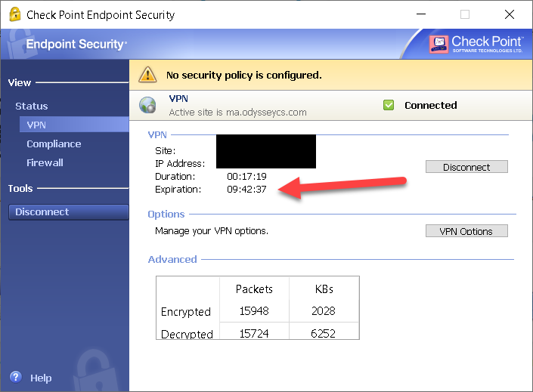Click the Expiration time value
Screen dimensions: 533x392
click(246, 189)
